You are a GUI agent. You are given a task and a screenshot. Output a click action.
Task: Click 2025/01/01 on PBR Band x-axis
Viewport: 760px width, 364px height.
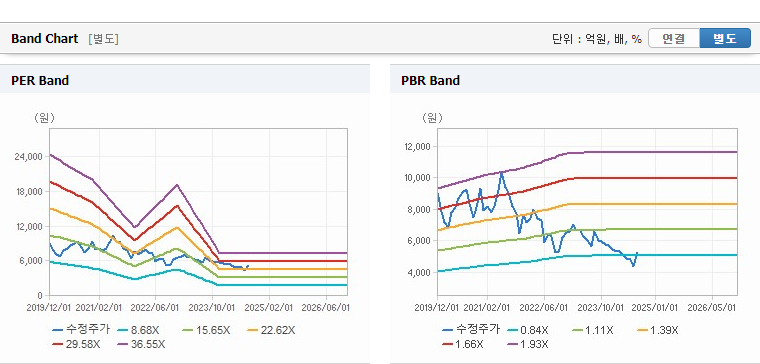tap(655, 308)
